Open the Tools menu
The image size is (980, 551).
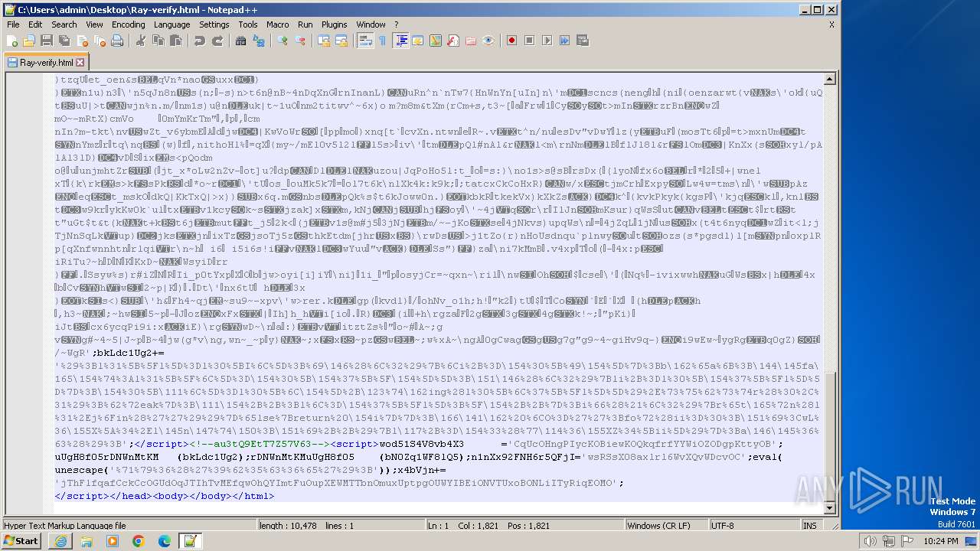pyautogui.click(x=248, y=24)
